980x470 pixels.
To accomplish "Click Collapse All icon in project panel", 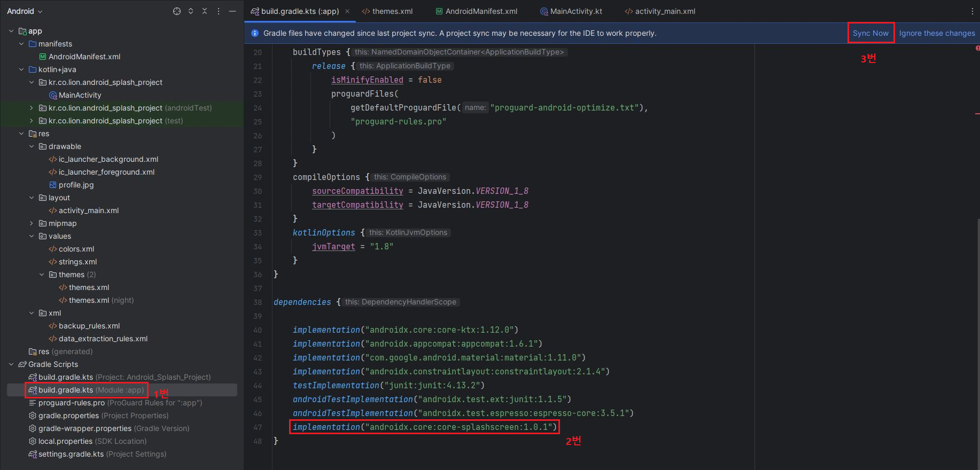I will click(205, 11).
